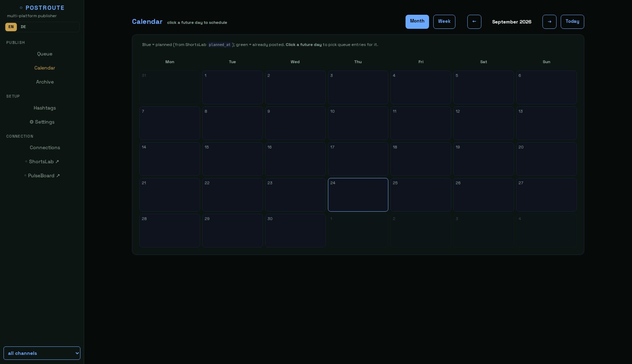Select September 21 day cell
The height and width of the screenshot is (364, 632).
click(x=170, y=195)
